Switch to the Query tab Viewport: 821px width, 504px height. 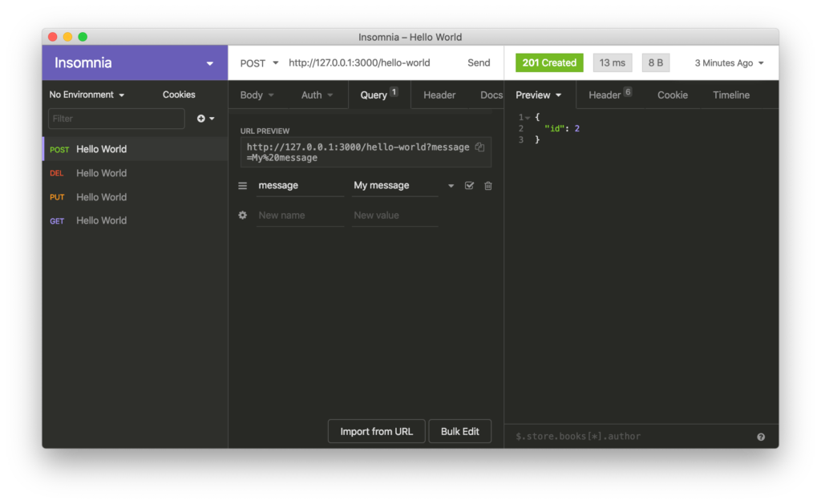pos(379,95)
